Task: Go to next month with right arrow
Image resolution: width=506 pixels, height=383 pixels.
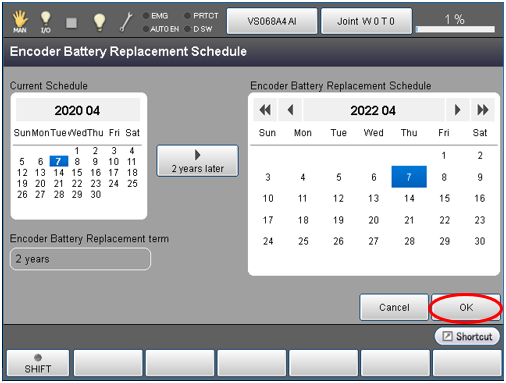Action: click(458, 110)
